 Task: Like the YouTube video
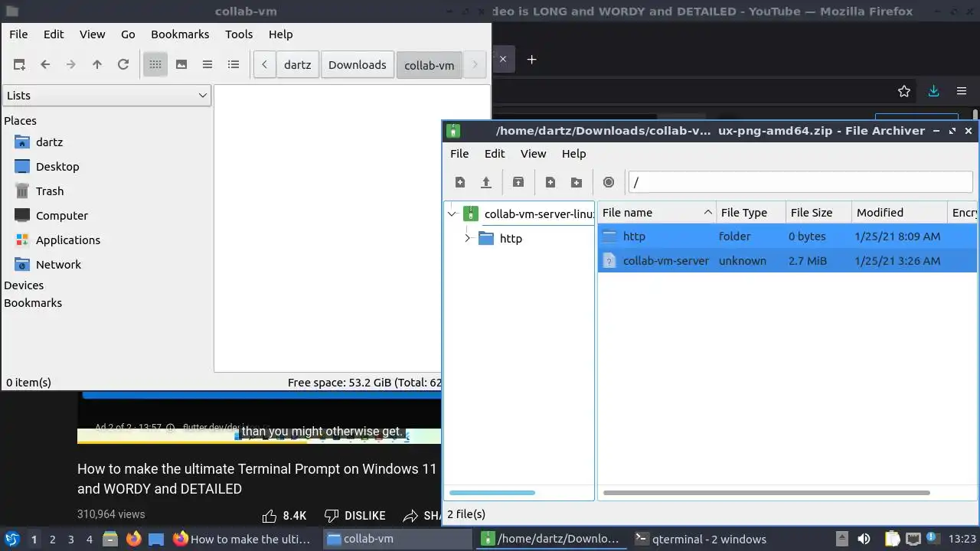click(284, 516)
